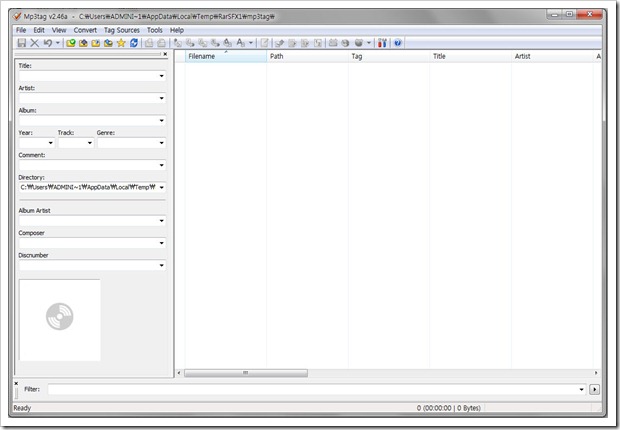
Task: Open the View menu
Action: [x=59, y=30]
